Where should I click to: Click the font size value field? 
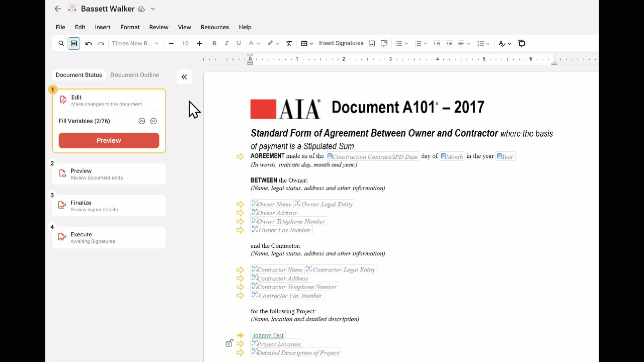coord(185,44)
